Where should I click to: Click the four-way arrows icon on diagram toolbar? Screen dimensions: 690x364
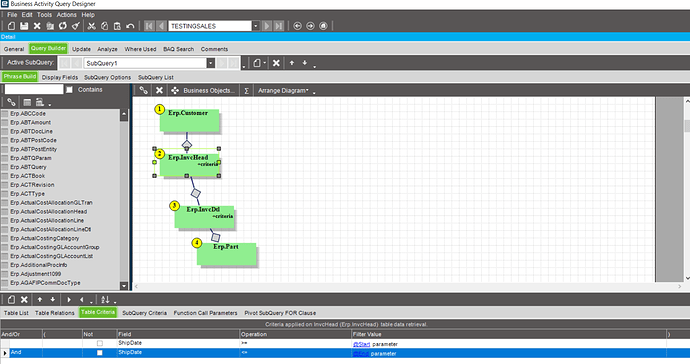[x=175, y=90]
